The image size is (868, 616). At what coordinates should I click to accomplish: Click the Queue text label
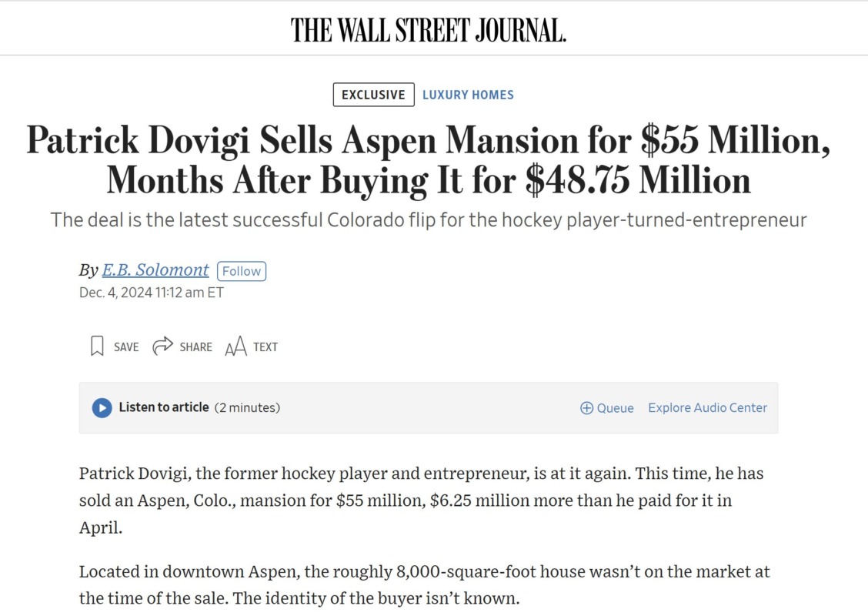615,408
